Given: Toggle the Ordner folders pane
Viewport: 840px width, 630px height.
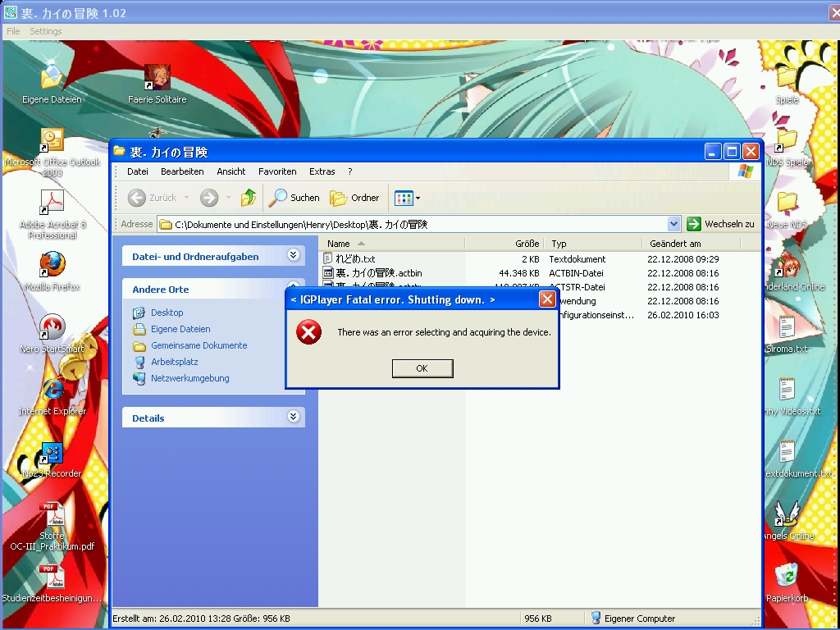Looking at the screenshot, I should coord(354,198).
